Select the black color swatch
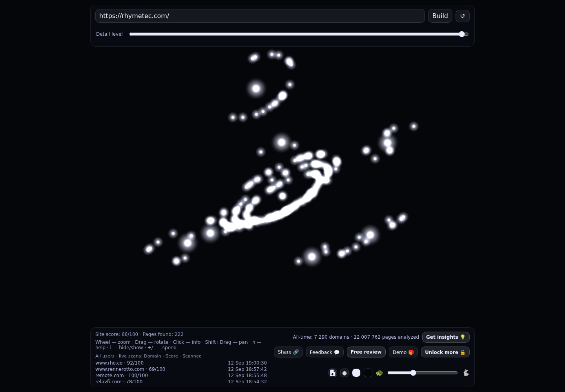This screenshot has height=392, width=565. tap(368, 373)
